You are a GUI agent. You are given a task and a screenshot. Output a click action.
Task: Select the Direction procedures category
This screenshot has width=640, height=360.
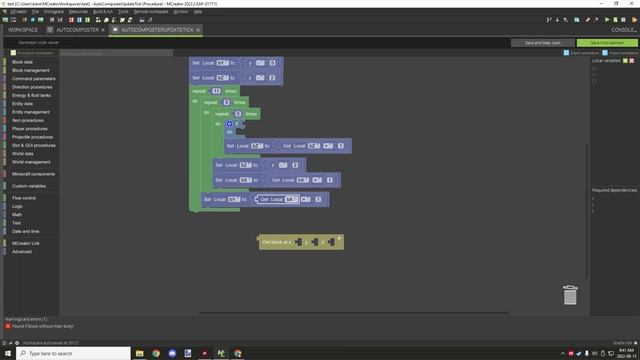click(x=32, y=87)
